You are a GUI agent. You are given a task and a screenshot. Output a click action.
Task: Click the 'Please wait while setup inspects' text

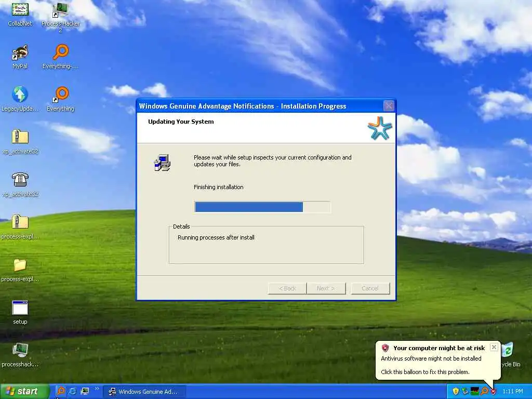pyautogui.click(x=272, y=161)
